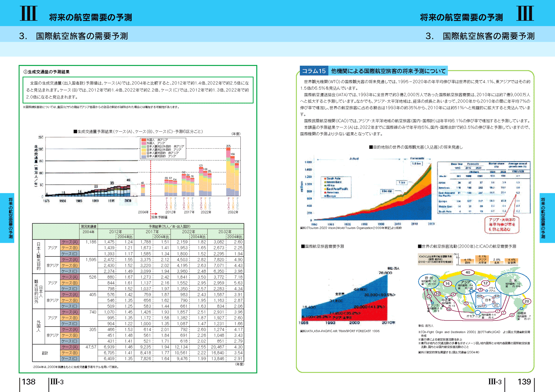
Task: Click the 2010年 axis label on the IATA chart
Action: 389,323
